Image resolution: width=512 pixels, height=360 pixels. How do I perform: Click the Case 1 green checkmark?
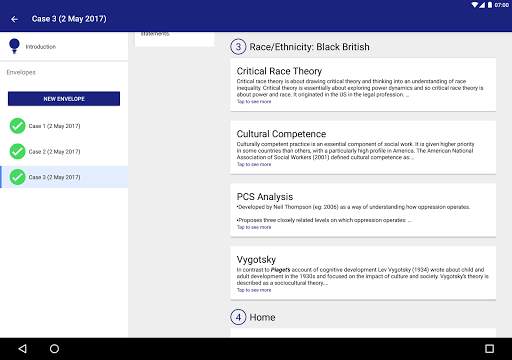click(x=17, y=126)
